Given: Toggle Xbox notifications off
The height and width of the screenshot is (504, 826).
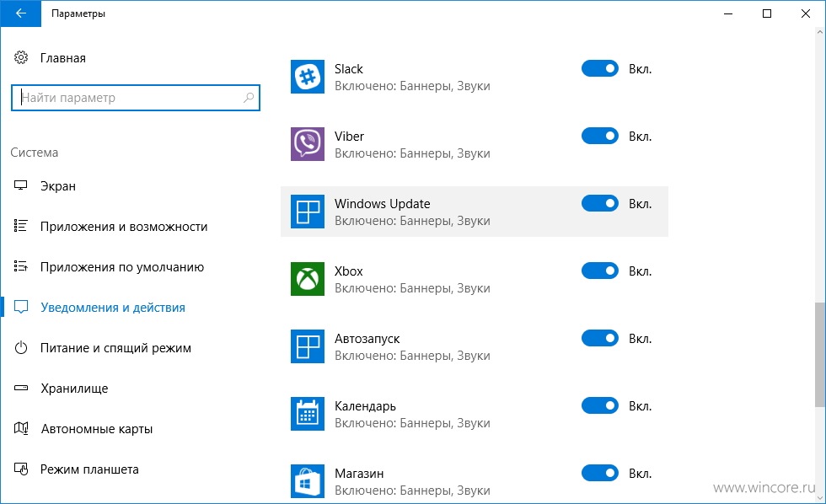Looking at the screenshot, I should tap(599, 271).
